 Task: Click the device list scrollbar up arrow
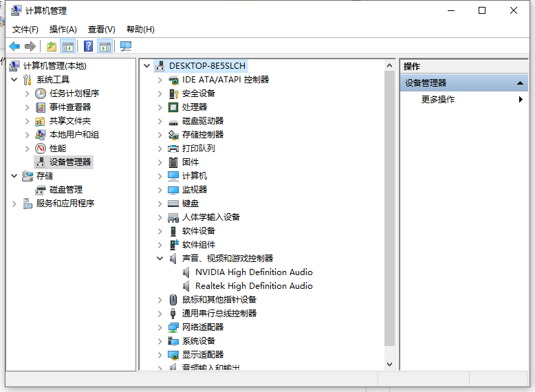tap(389, 65)
